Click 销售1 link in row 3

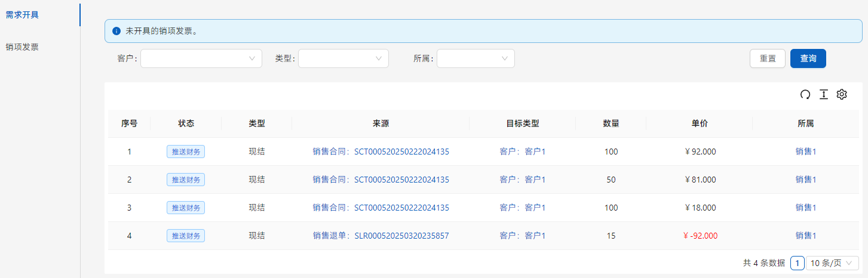tap(805, 208)
